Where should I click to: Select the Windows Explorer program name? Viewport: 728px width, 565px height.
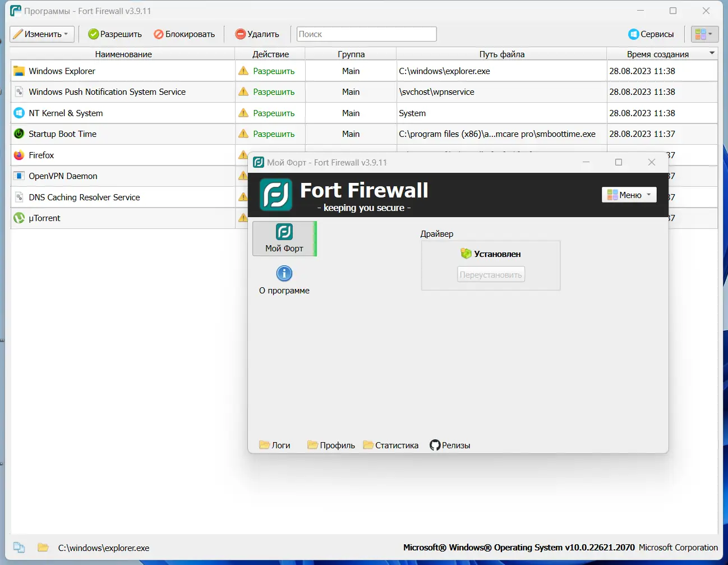coord(62,71)
